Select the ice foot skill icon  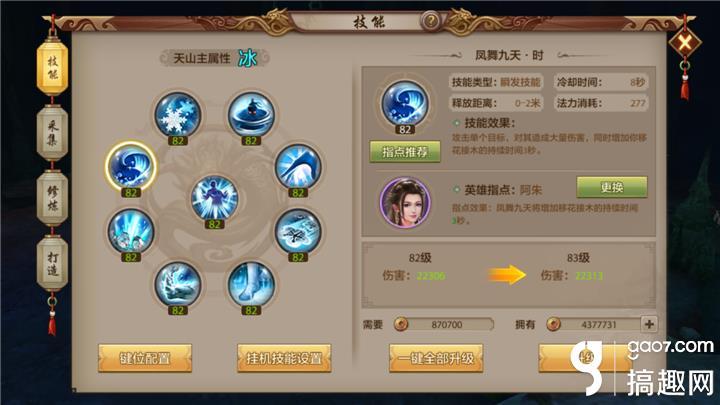[x=251, y=285]
